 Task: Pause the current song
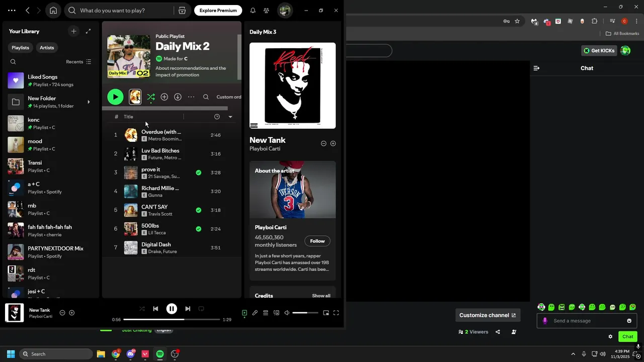172,309
